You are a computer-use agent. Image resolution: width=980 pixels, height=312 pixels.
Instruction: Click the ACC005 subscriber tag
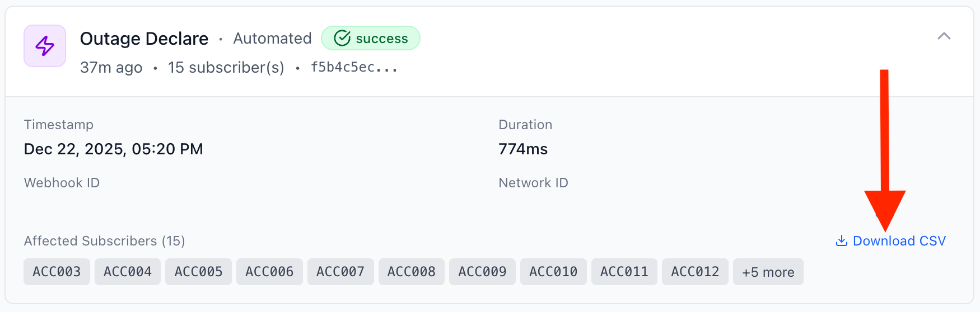pyautogui.click(x=198, y=272)
